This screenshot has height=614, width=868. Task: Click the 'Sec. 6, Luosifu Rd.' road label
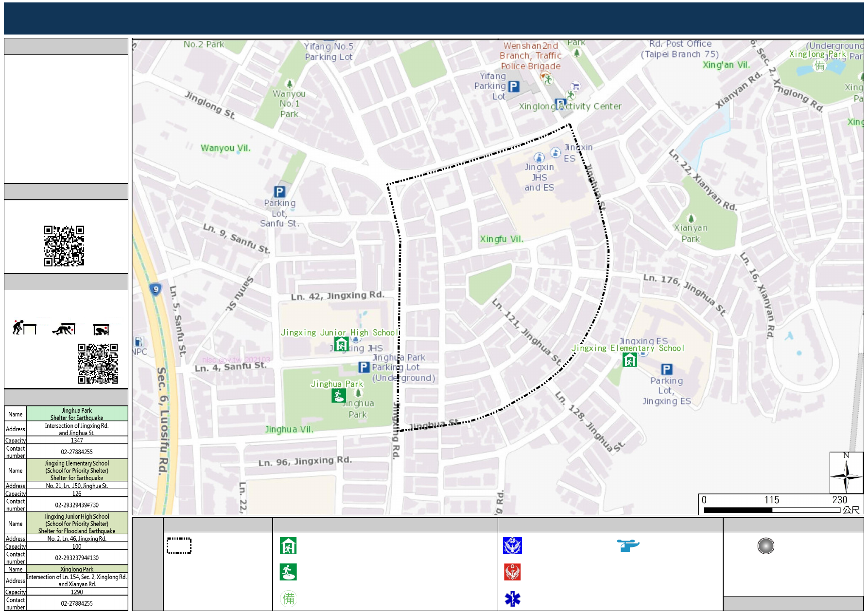(x=163, y=421)
